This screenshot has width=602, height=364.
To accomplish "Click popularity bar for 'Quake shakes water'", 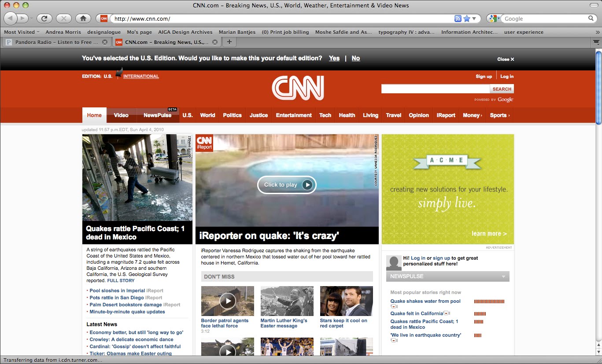I will point(489,301).
